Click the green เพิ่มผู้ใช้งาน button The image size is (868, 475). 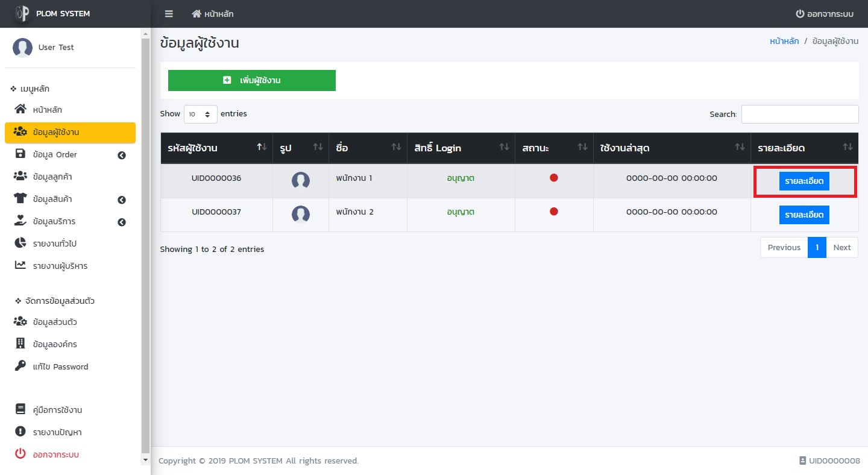coord(251,80)
